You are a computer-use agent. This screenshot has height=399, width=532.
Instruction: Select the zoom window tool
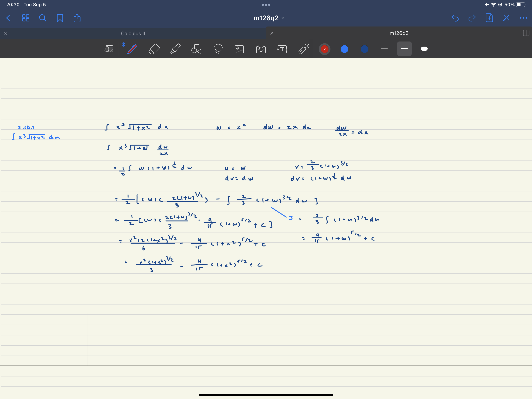pyautogui.click(x=109, y=49)
